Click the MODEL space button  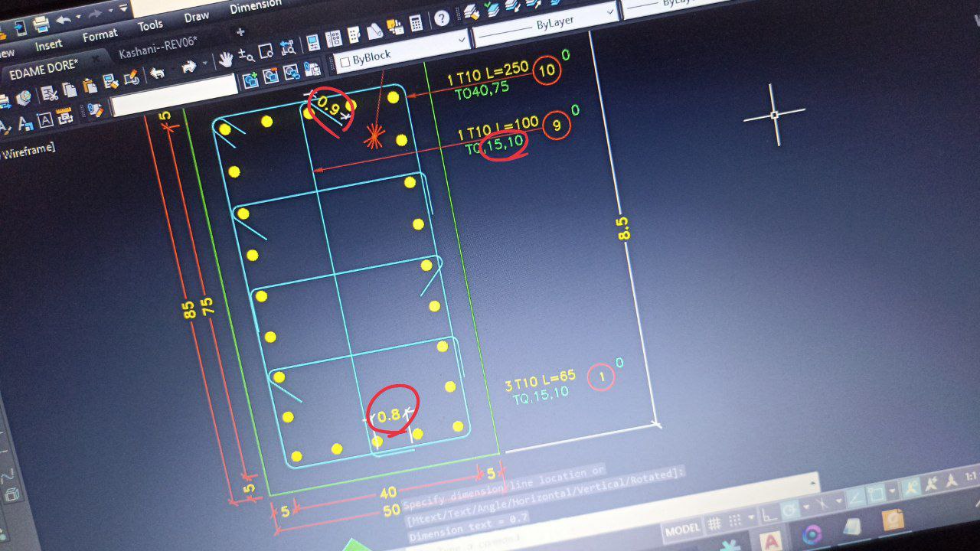(683, 530)
